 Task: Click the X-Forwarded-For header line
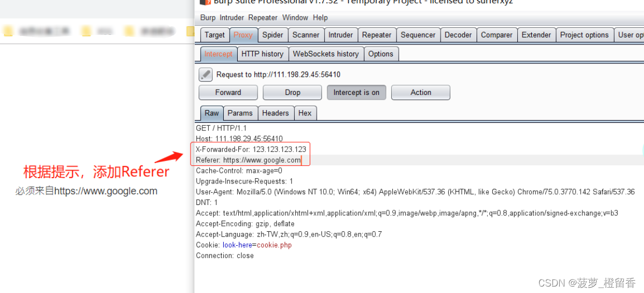click(251, 149)
